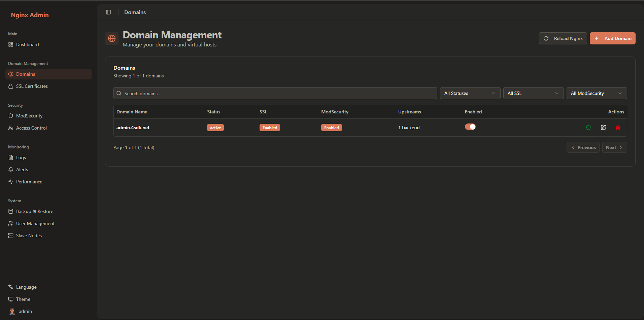
Task: Toggle the Enabled switch for admin.4sdk.net
Action: (470, 127)
